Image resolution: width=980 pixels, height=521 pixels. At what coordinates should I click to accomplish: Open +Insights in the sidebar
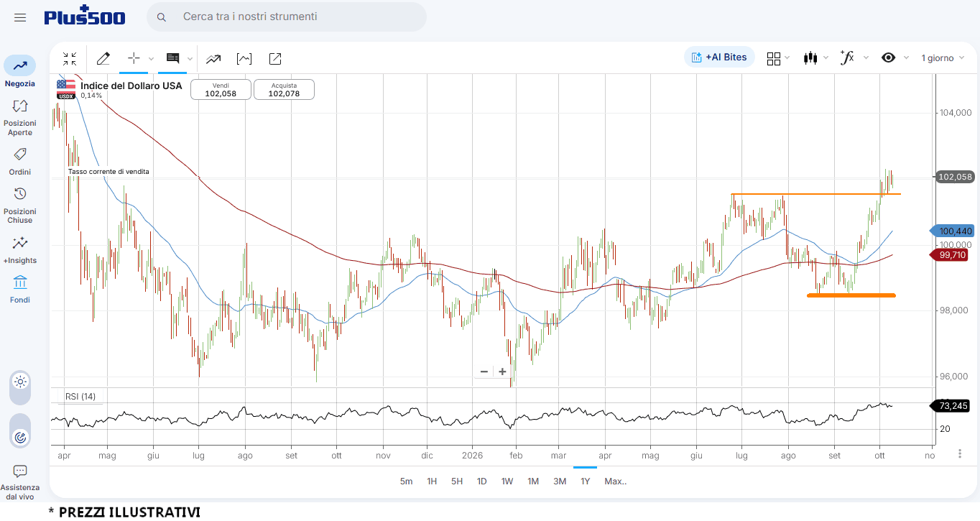pyautogui.click(x=20, y=249)
